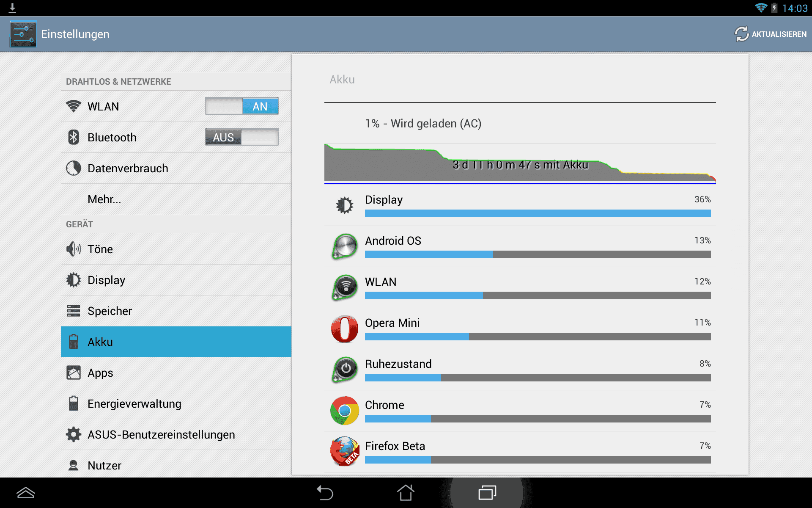Tap the Display 36% usage bar
Image resolution: width=812 pixels, height=508 pixels.
(x=538, y=213)
